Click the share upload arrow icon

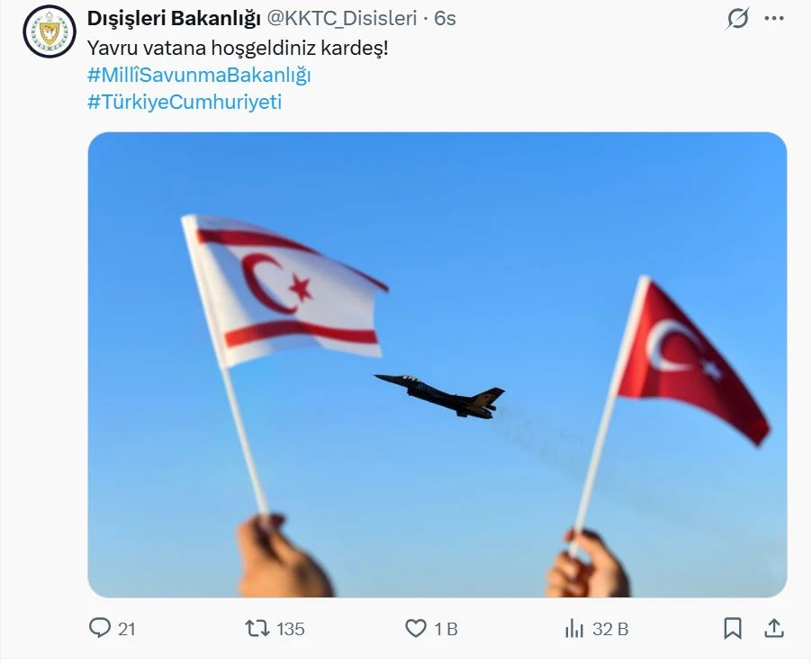(773, 628)
